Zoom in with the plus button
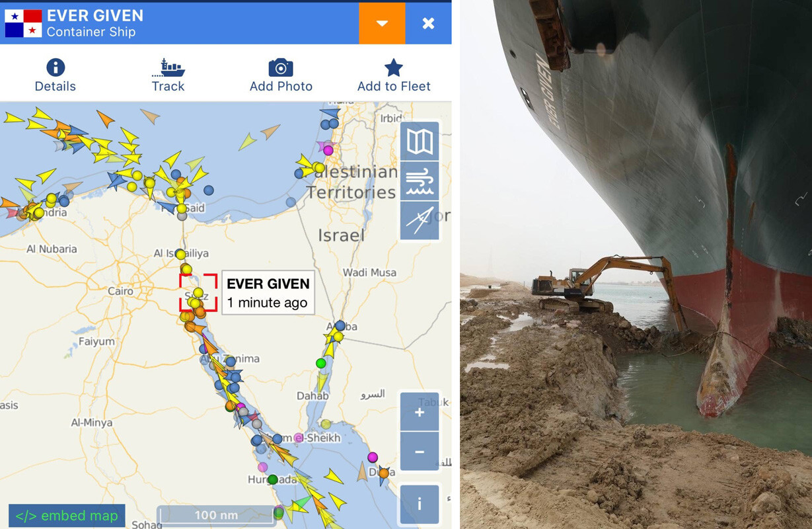Screen dimensions: 812x529 420,412
